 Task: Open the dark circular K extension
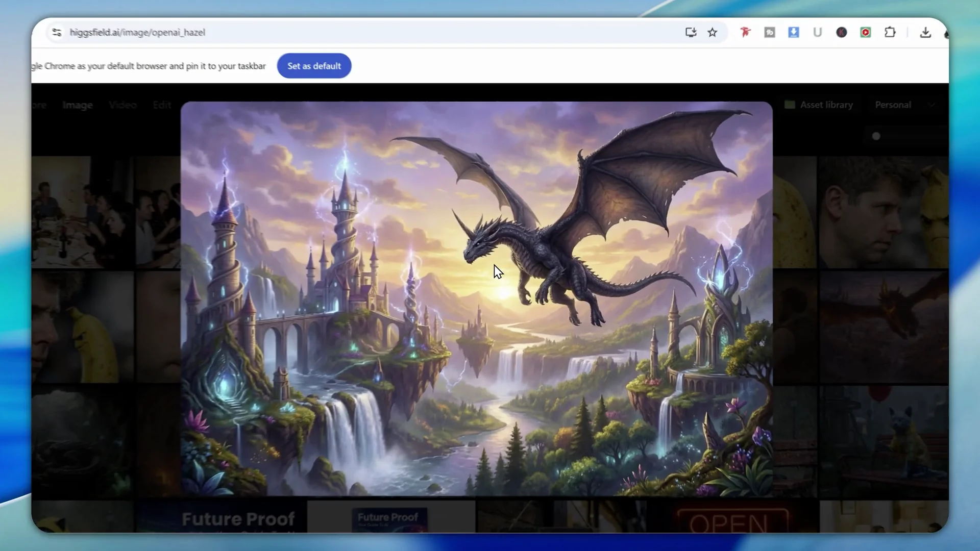[x=842, y=33]
